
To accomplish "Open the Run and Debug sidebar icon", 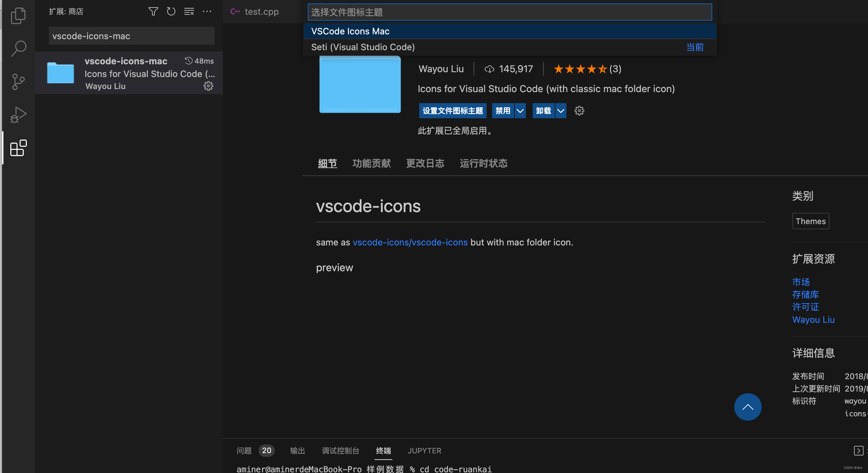I will [x=18, y=114].
